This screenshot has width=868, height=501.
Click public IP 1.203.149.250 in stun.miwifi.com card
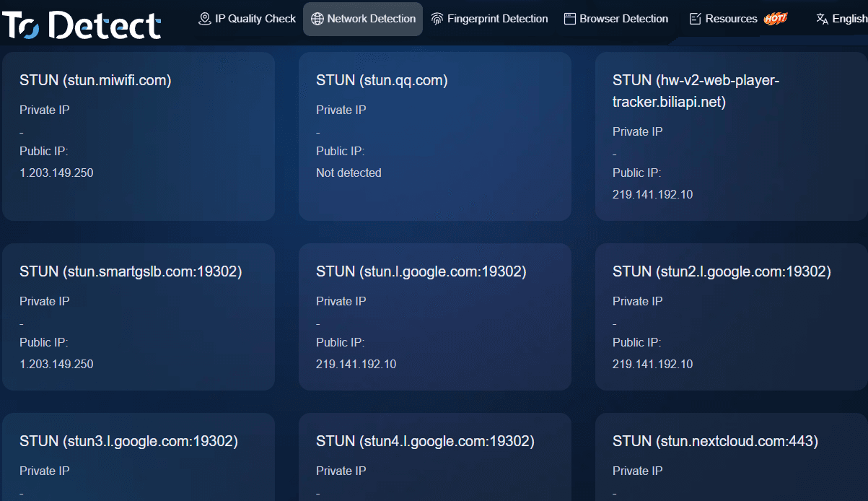(56, 173)
